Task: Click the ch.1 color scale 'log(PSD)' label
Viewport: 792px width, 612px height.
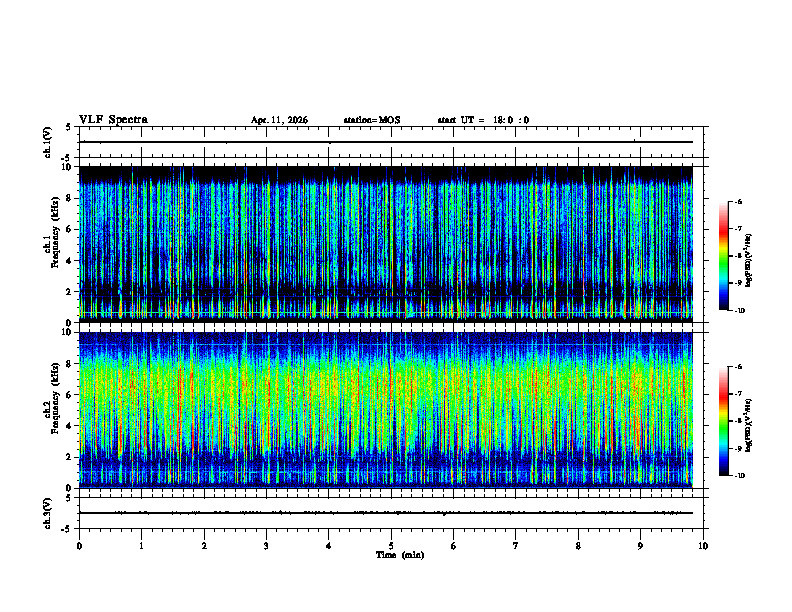Action: click(749, 260)
